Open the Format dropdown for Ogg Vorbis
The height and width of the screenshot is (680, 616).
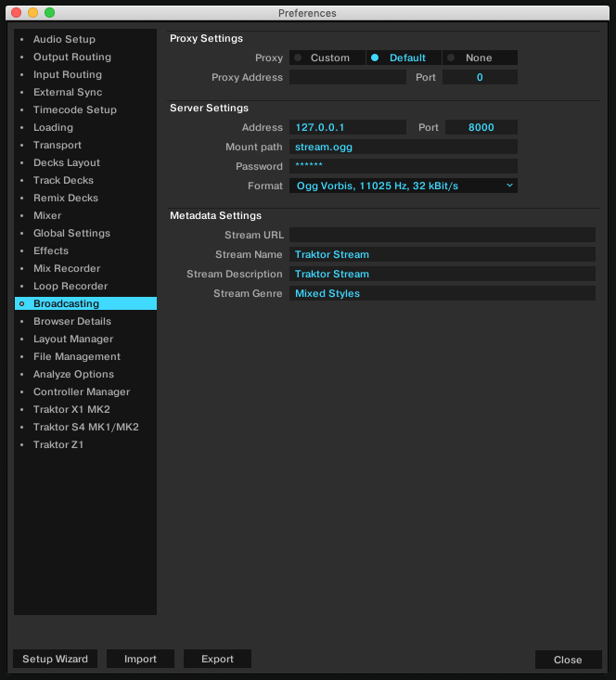click(403, 186)
